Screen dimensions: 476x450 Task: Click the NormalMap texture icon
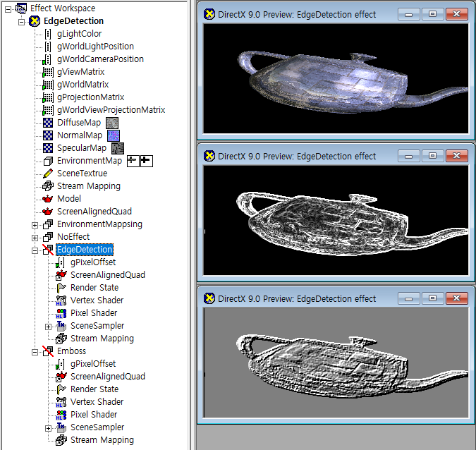pyautogui.click(x=48, y=135)
